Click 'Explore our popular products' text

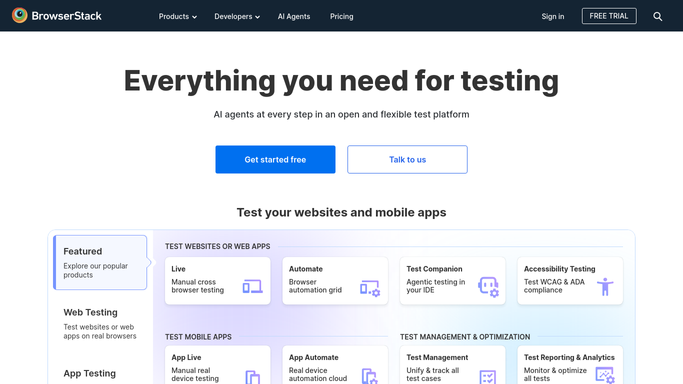click(95, 270)
